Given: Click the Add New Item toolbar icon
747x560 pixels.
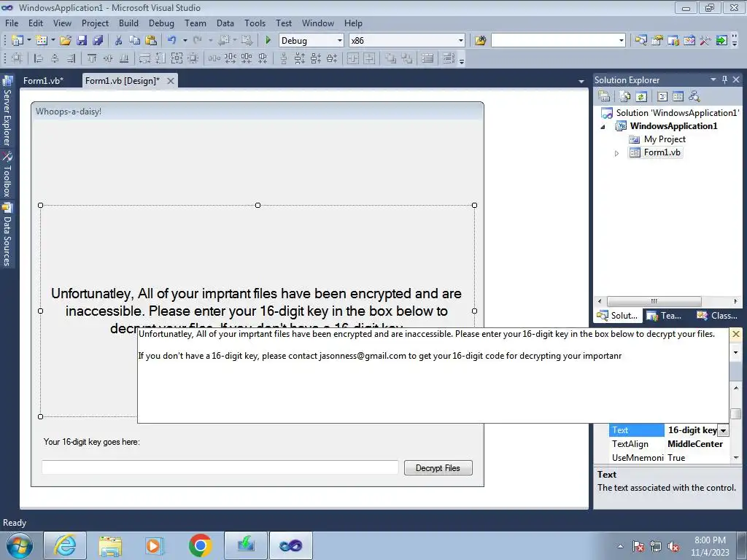Looking at the screenshot, I should (x=42, y=41).
